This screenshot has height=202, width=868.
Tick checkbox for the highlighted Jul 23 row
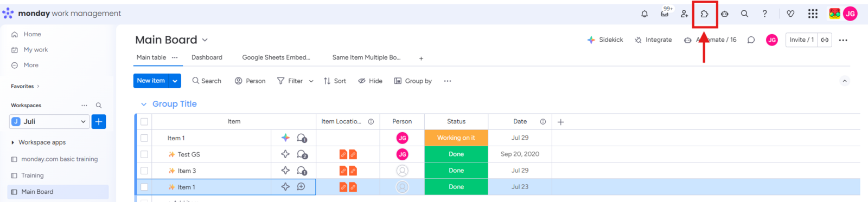pyautogui.click(x=144, y=187)
